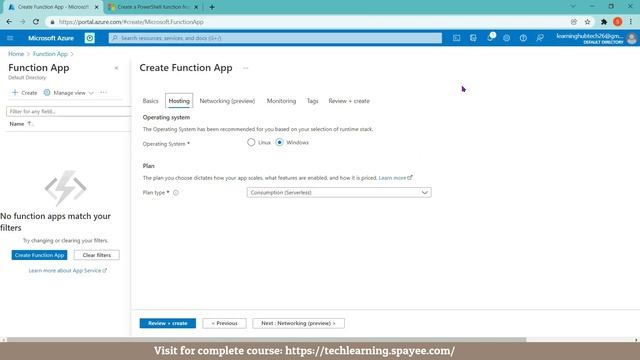The image size is (640, 360).
Task: Click the Clear filters button
Action: click(97, 255)
